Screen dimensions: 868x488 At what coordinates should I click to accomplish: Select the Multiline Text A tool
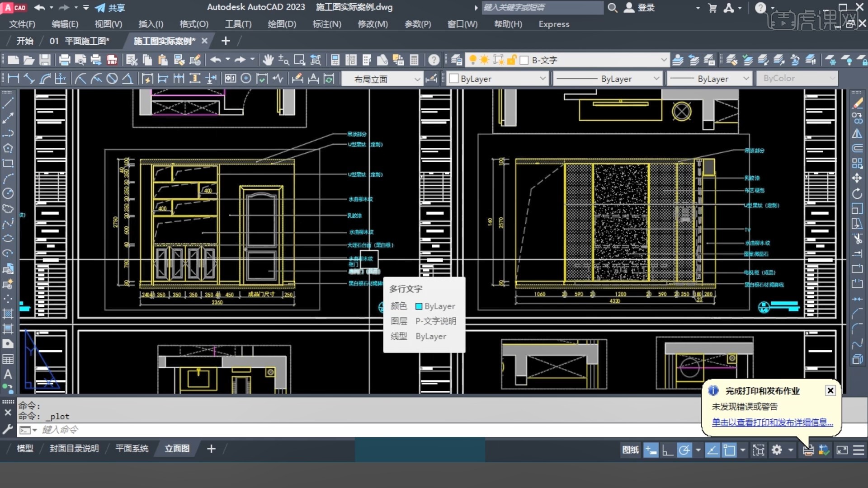click(x=8, y=374)
